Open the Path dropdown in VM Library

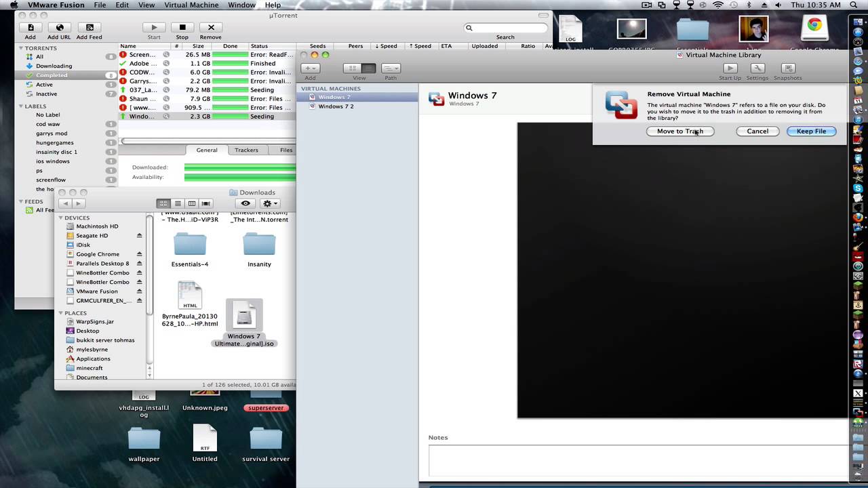point(391,68)
